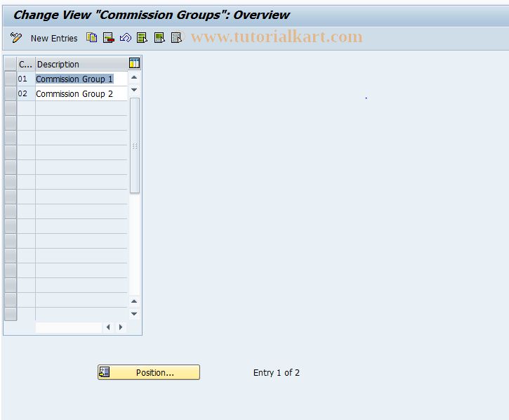509x420 pixels.
Task: Click the code cell 02
Action: tap(26, 94)
